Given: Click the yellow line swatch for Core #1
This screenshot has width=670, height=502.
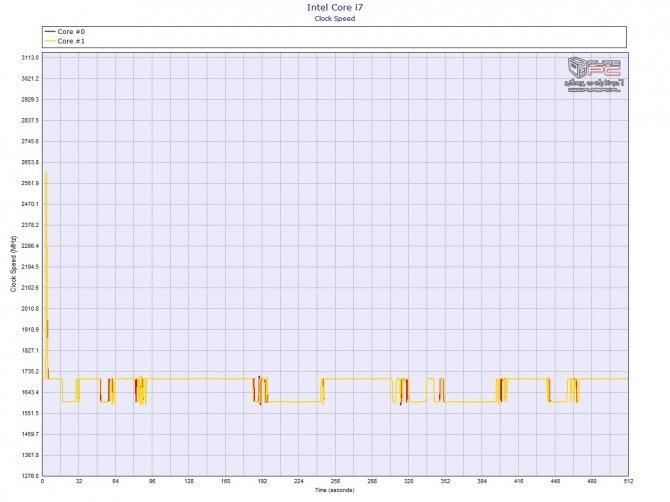Looking at the screenshot, I should 50,41.
